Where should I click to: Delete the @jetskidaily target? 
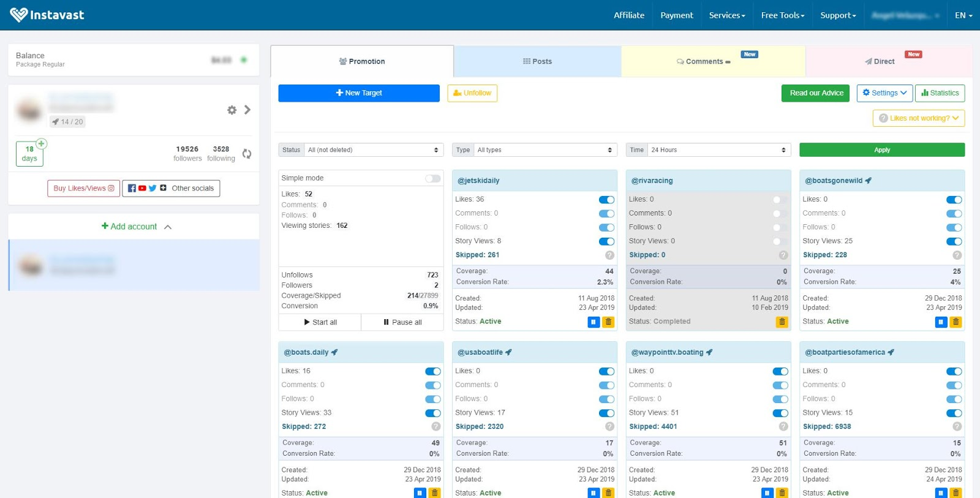pos(608,322)
